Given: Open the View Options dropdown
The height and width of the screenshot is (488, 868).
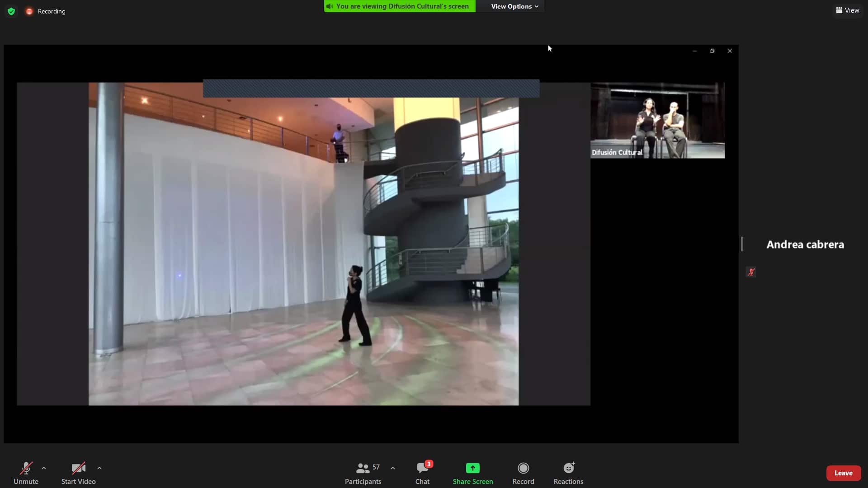Looking at the screenshot, I should [514, 6].
